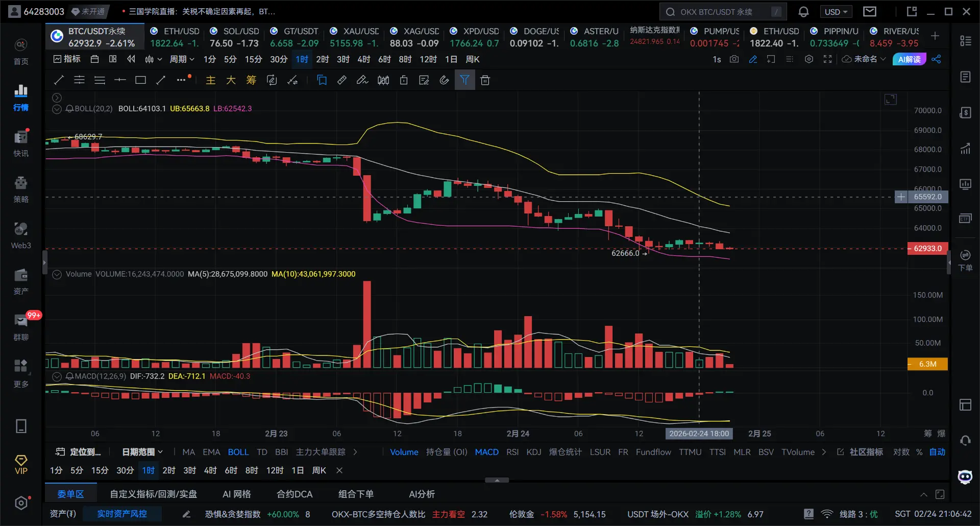Collapse the bottom order panel with the chevron
This screenshot has width=980, height=526.
pyautogui.click(x=923, y=494)
